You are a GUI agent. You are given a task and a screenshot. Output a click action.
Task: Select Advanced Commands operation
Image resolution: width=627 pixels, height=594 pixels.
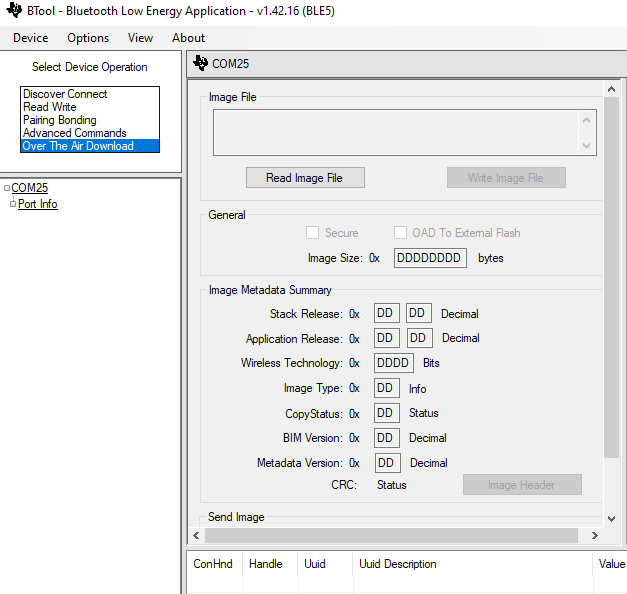(x=90, y=133)
